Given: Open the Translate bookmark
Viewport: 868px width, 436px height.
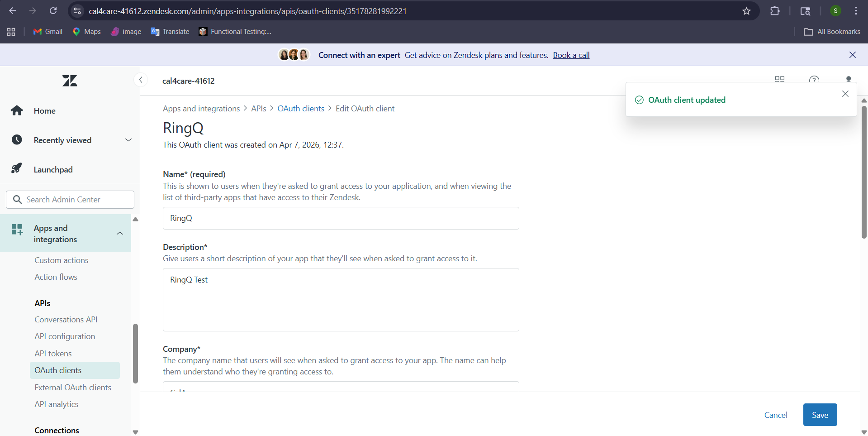Looking at the screenshot, I should coord(170,32).
